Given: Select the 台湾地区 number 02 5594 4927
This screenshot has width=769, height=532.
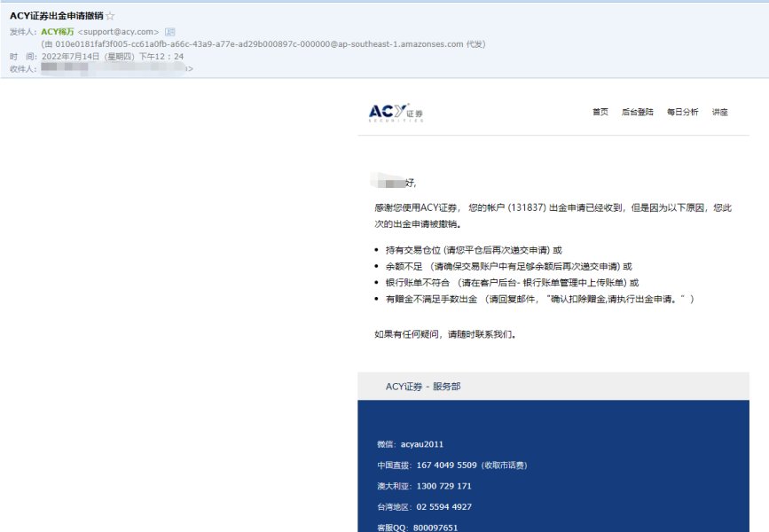Looking at the screenshot, I should pos(443,507).
